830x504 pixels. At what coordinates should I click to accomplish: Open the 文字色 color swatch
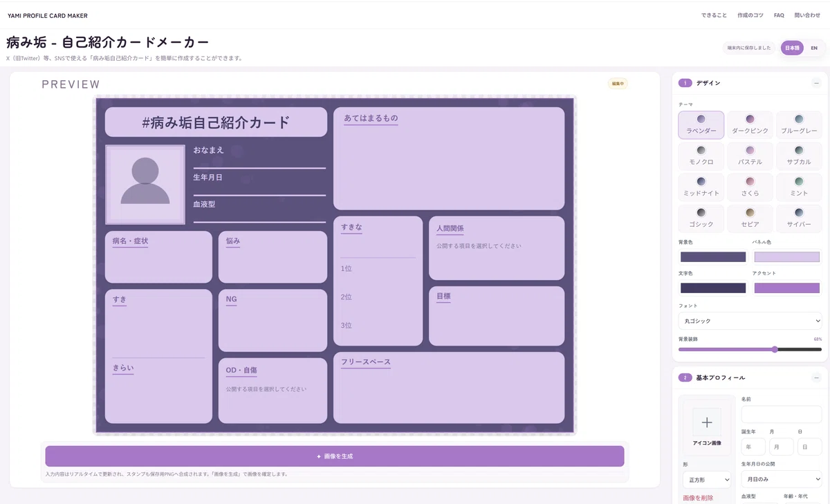click(713, 288)
